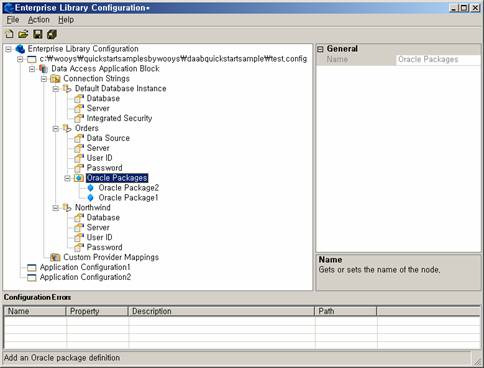Select the Data Source label
This screenshot has width=484, height=368.
click(108, 138)
